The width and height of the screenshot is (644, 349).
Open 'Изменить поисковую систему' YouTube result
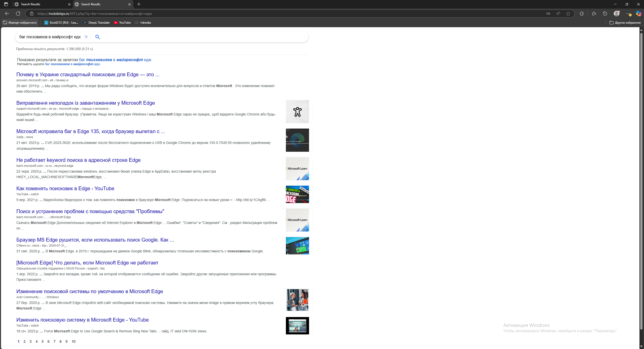tap(83, 320)
